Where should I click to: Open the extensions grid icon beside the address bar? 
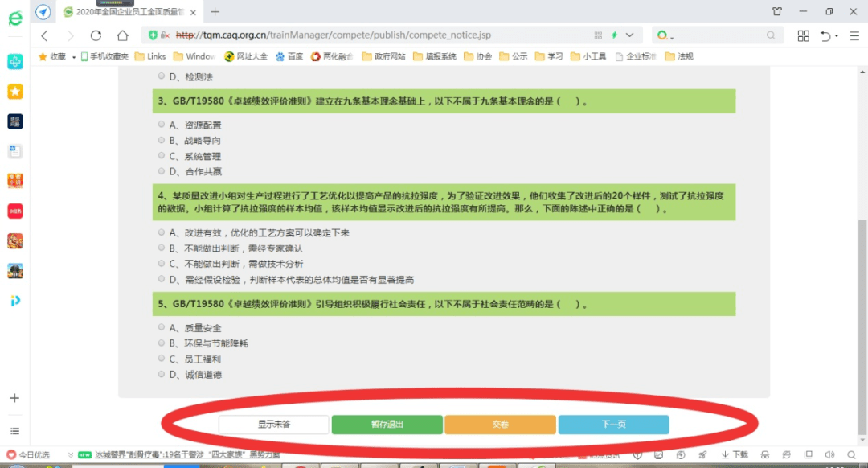click(803, 35)
